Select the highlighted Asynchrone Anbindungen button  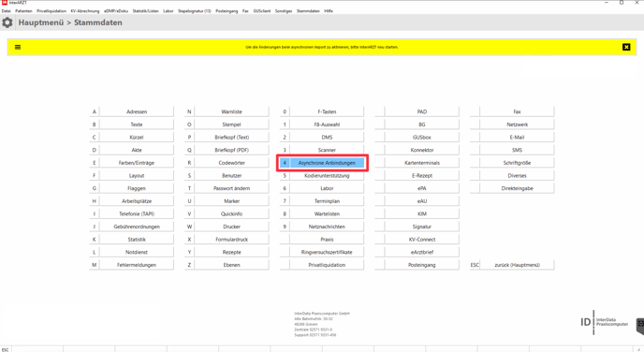click(327, 163)
